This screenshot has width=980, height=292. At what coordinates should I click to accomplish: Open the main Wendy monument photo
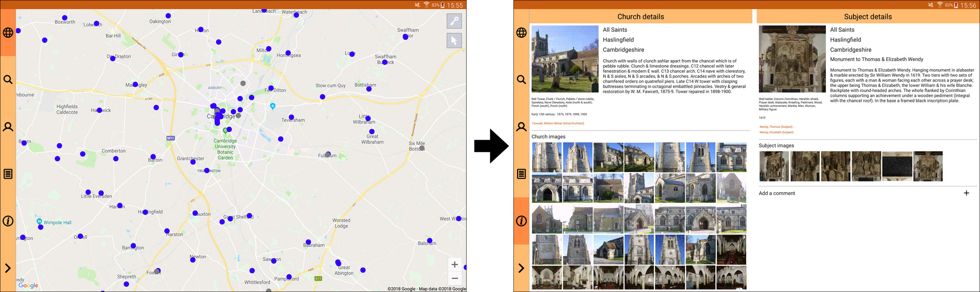pyautogui.click(x=792, y=59)
